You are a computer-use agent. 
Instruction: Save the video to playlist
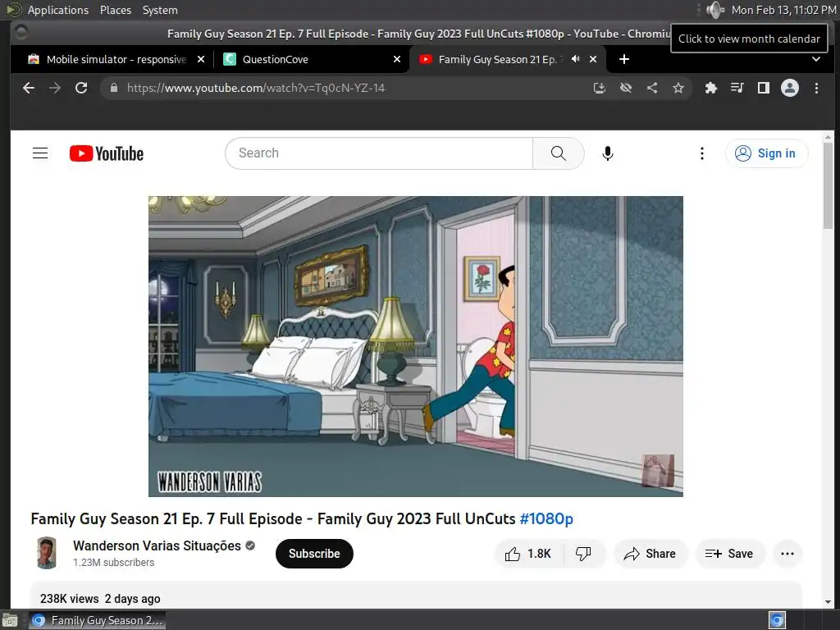[729, 554]
